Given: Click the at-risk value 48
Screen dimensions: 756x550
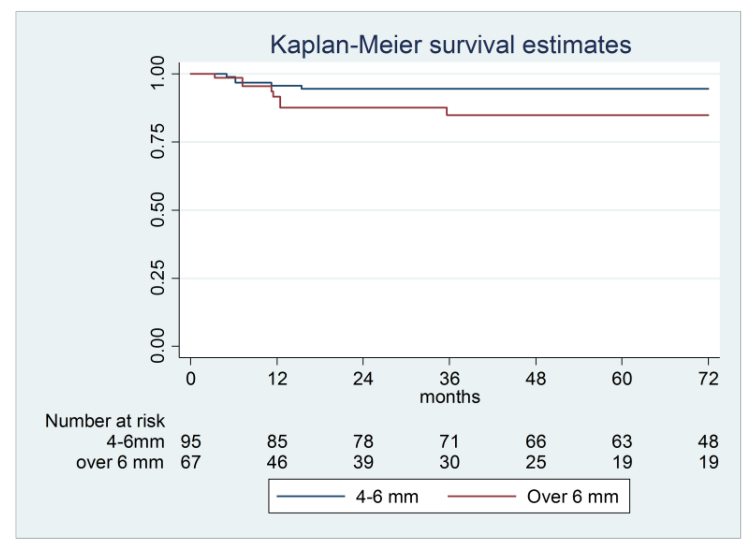Looking at the screenshot, I should [x=708, y=442].
